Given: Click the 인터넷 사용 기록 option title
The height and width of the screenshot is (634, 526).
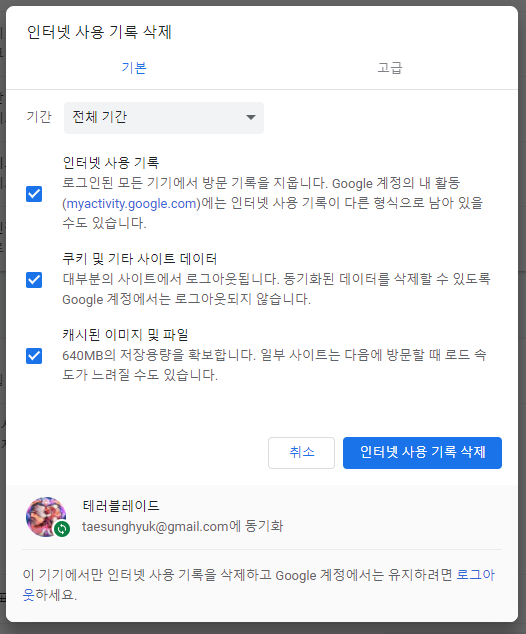Looking at the screenshot, I should [111, 163].
